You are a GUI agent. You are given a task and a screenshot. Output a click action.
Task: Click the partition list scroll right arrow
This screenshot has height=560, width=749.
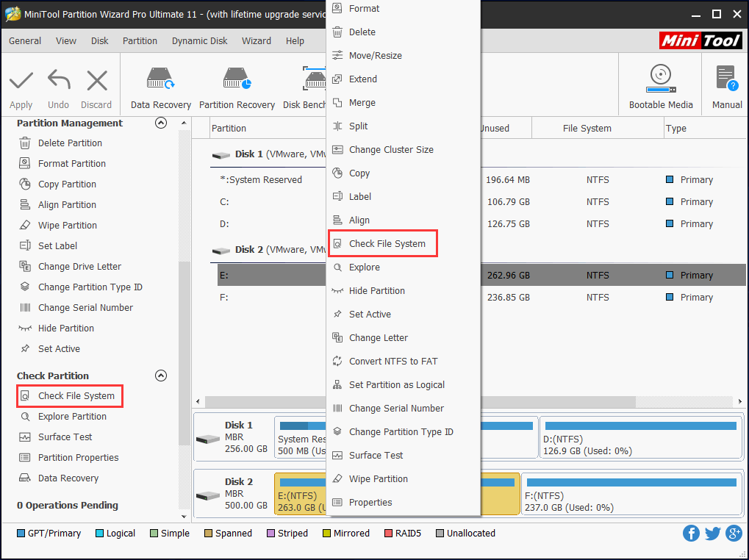pyautogui.click(x=740, y=401)
